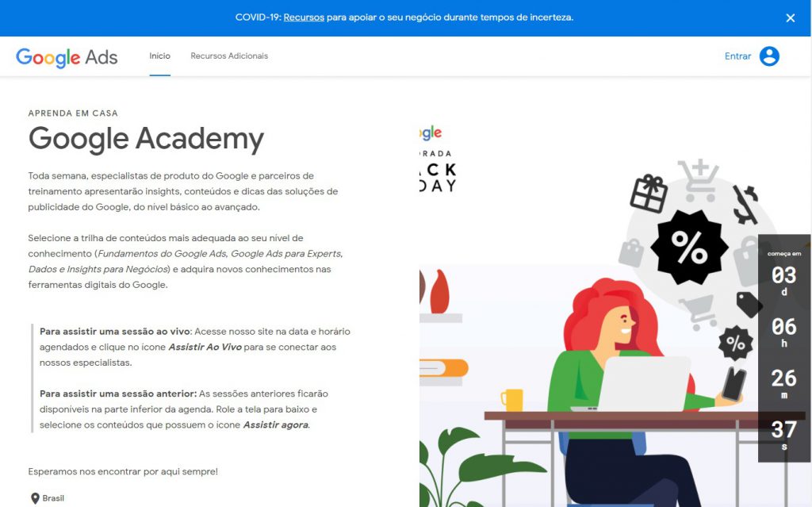Click the dollar sign icon in illustration
This screenshot has height=507, width=812.
745,205
